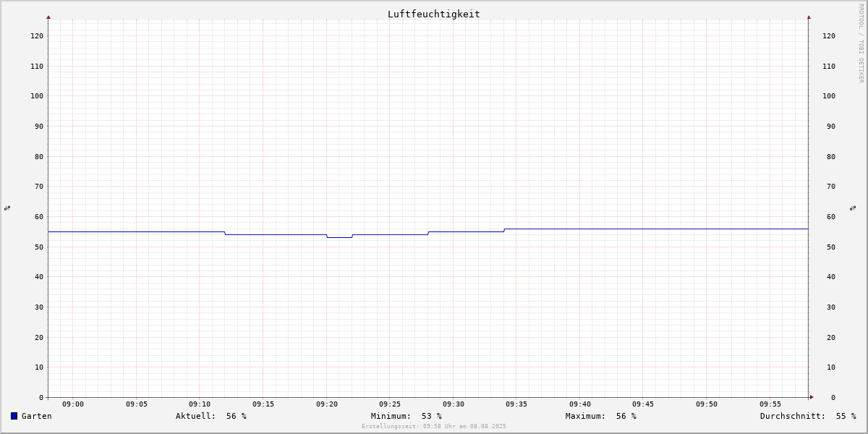Click the 20 label on left y-axis

pos(39,337)
